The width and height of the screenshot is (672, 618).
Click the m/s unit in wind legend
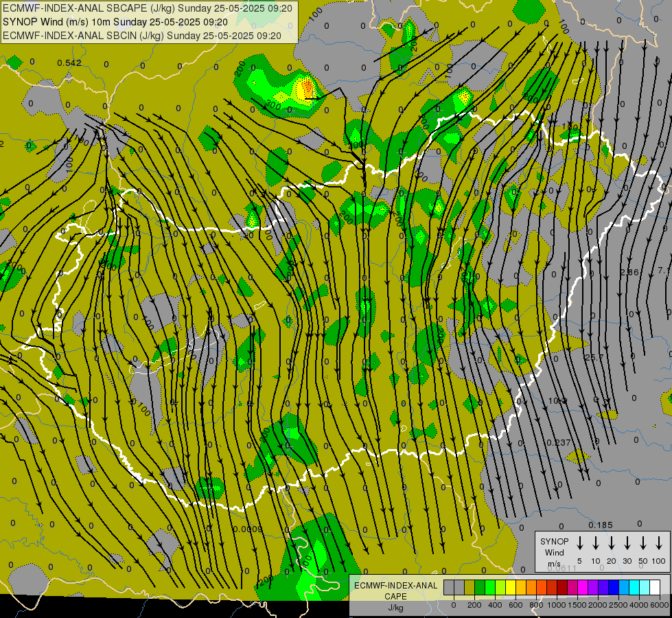point(554,564)
